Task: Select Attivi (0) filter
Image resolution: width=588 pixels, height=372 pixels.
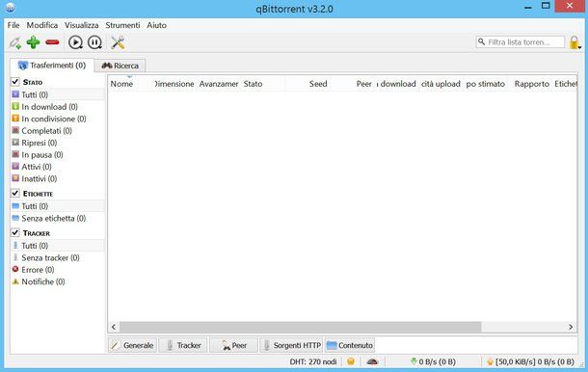Action: (x=58, y=167)
